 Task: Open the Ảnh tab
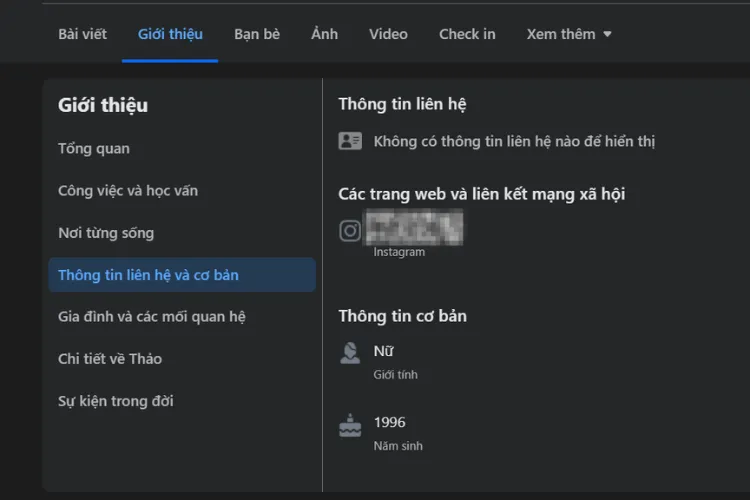click(x=324, y=34)
